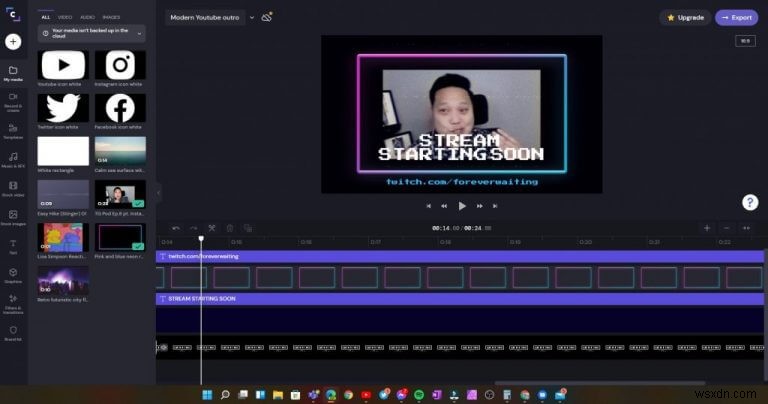
Task: Select Twitter icon white thumbnail
Action: (x=63, y=108)
